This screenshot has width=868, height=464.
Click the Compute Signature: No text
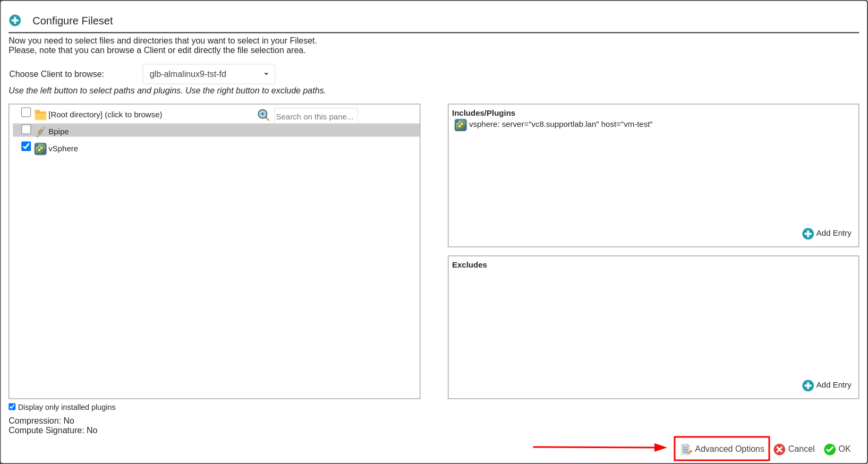(53, 431)
